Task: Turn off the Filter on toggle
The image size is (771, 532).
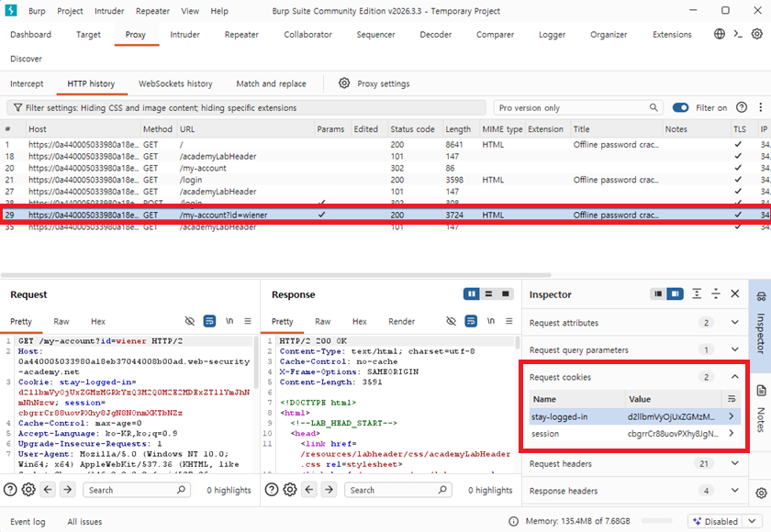Action: [680, 107]
